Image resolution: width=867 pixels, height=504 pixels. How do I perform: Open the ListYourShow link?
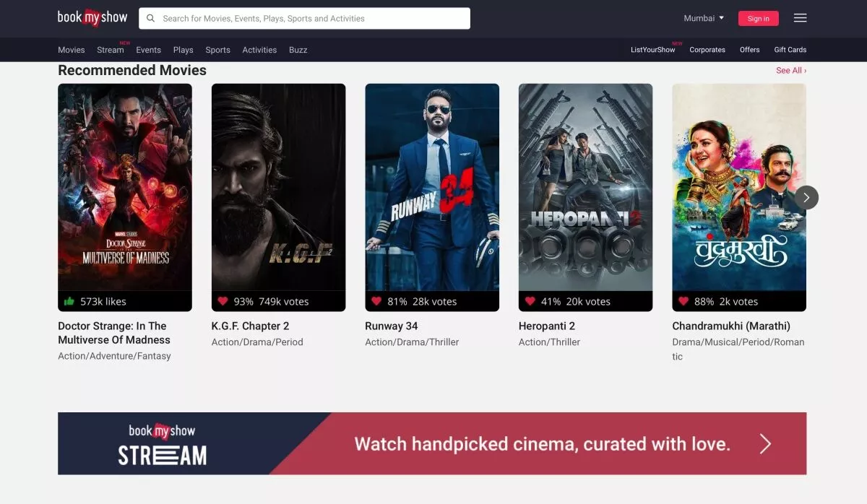(652, 50)
